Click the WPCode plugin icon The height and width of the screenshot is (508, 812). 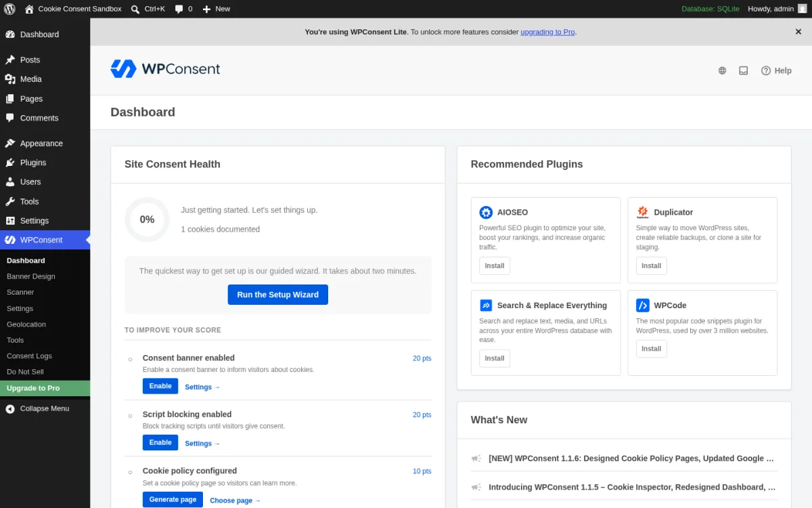point(643,305)
